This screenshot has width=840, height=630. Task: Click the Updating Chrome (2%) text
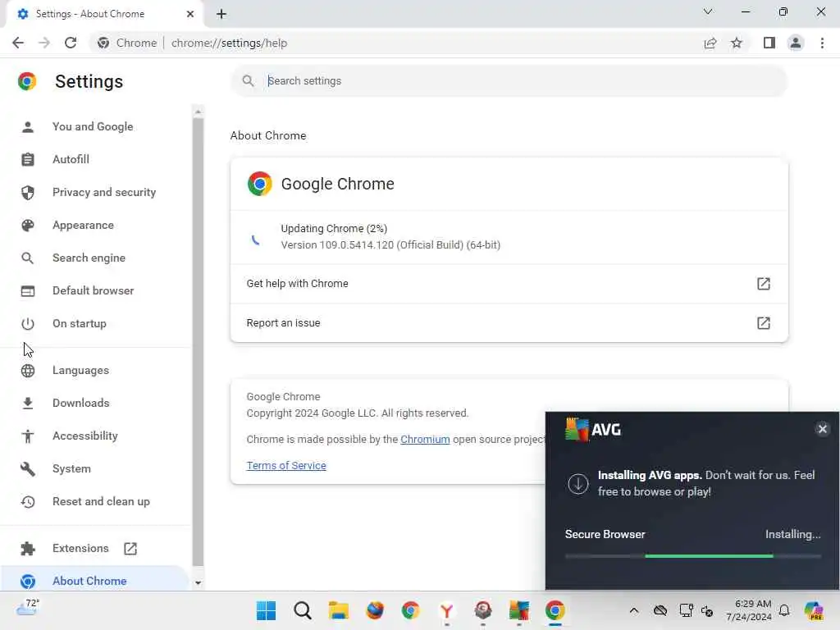334,229
